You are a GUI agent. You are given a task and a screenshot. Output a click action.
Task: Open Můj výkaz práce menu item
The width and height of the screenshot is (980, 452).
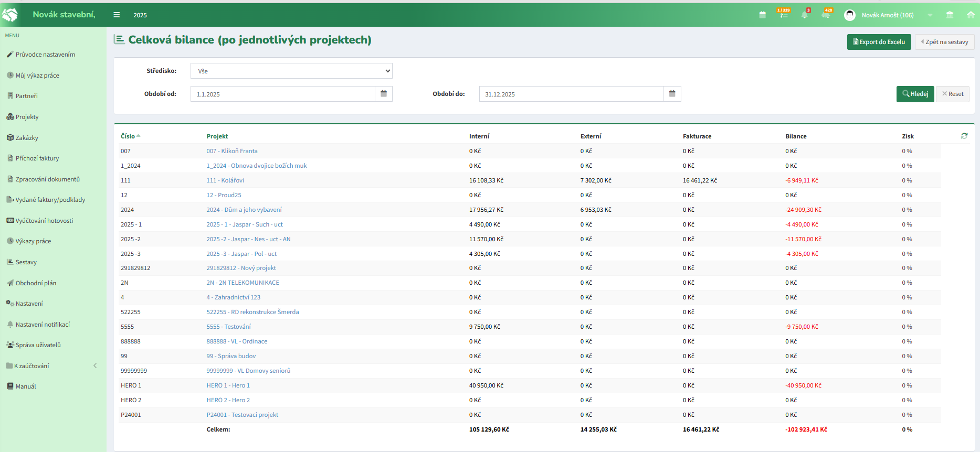pyautogui.click(x=37, y=76)
